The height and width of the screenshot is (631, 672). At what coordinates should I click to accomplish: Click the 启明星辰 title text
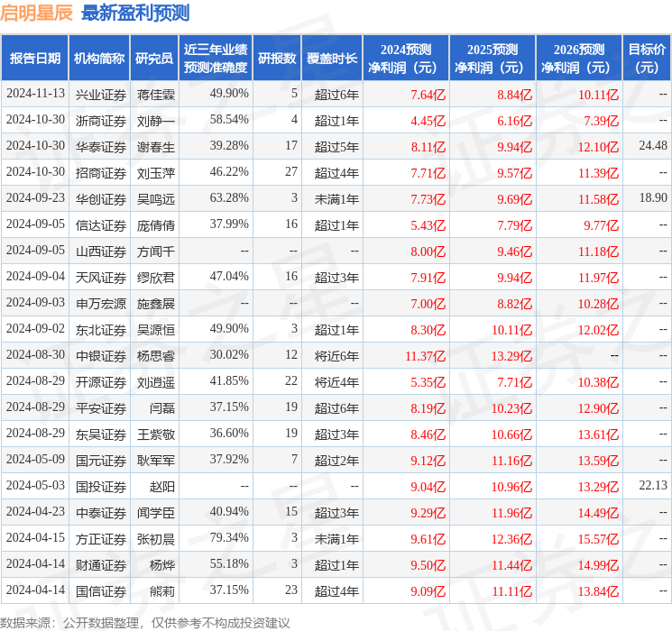click(x=37, y=13)
